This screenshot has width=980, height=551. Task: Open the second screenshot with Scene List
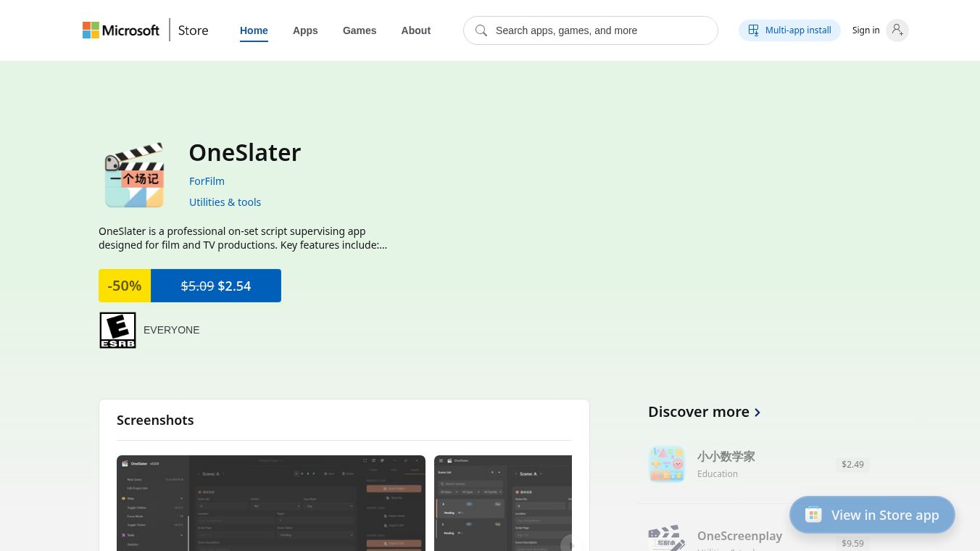(x=503, y=503)
